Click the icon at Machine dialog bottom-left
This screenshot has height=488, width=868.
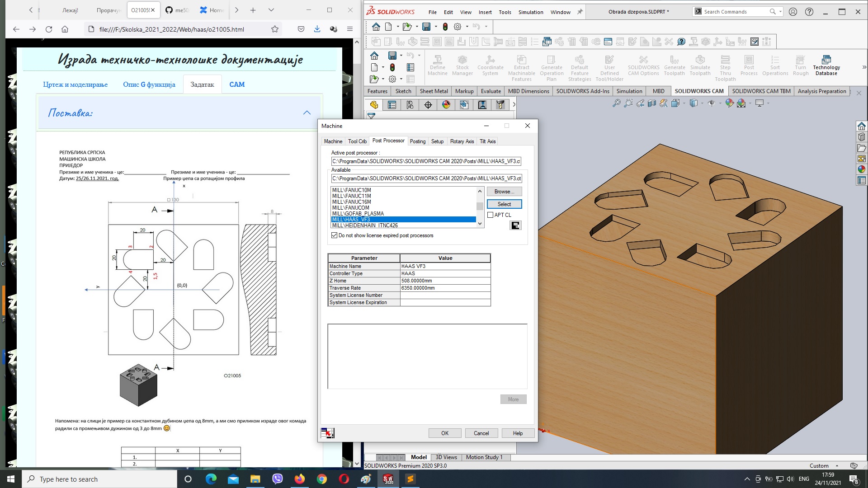point(328,433)
